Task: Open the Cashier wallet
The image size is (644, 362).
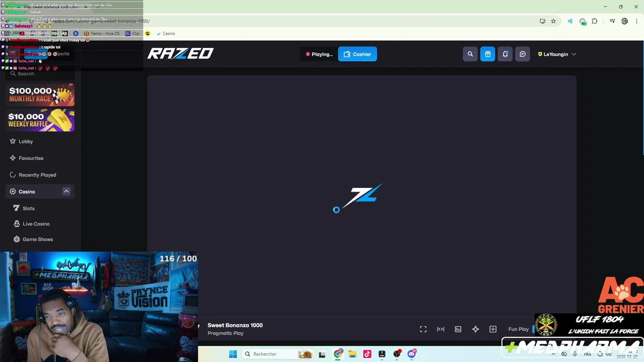Action: 357,54
